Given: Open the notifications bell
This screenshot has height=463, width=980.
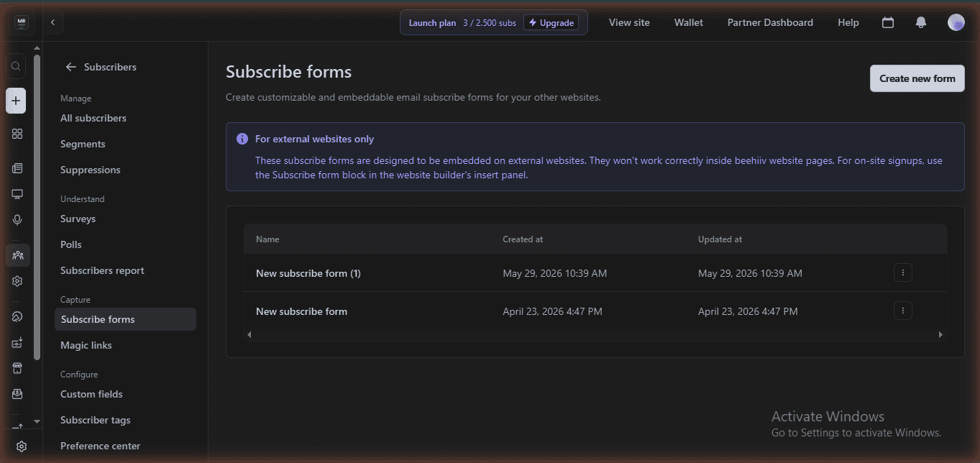Looking at the screenshot, I should coord(921,22).
